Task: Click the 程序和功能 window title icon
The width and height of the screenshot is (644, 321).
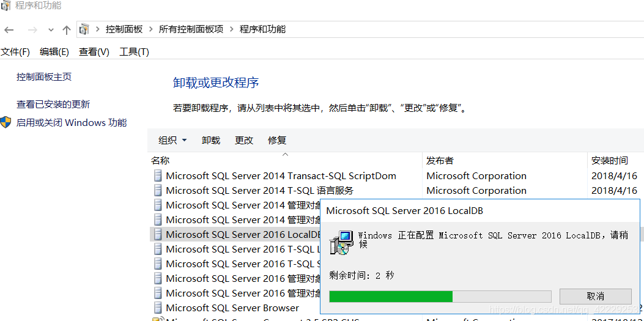Action: (6, 6)
